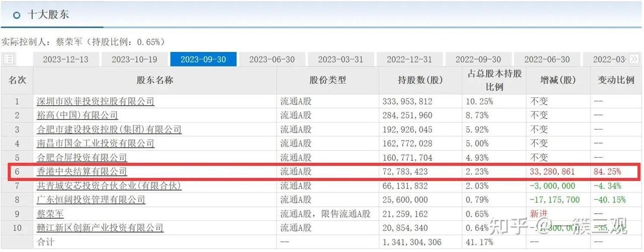Click the change ratio 84.25%
Image resolution: width=644 pixels, height=252 pixels.
608,172
